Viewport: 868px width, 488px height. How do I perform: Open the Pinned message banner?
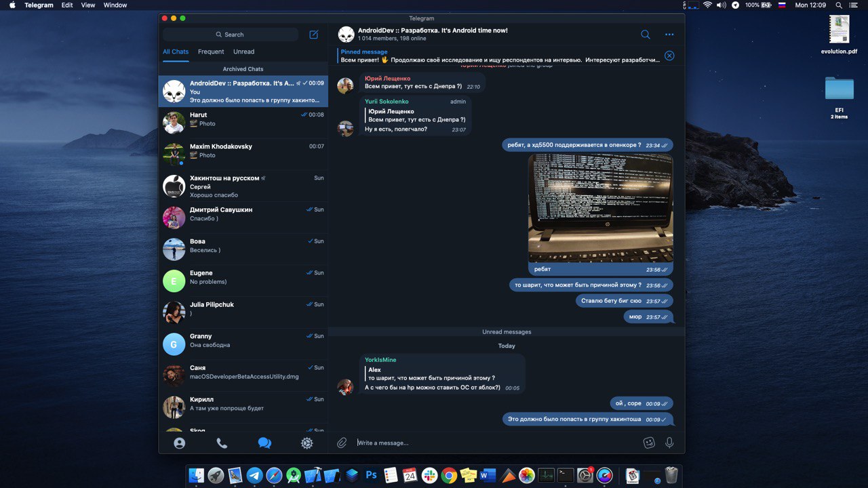[x=500, y=56]
